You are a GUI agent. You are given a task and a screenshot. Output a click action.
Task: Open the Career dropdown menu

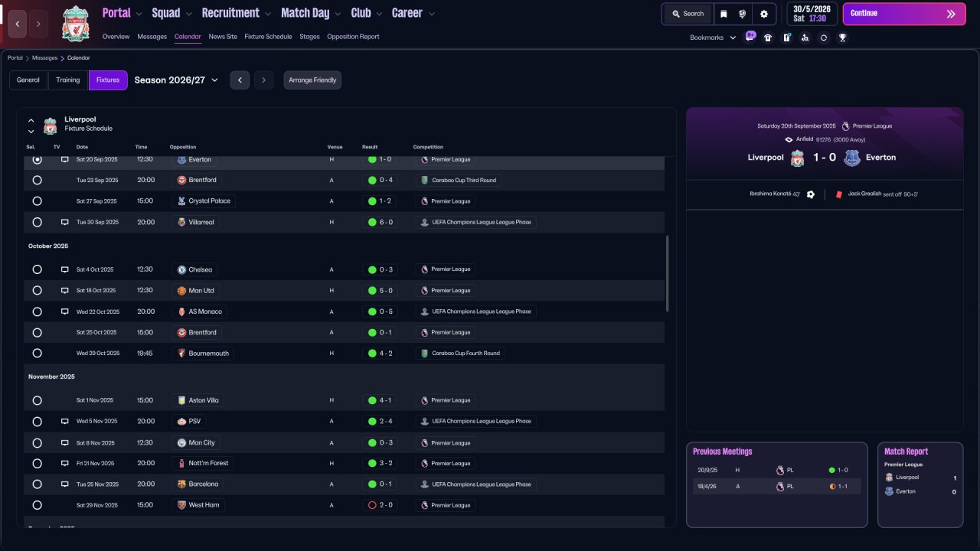point(413,13)
